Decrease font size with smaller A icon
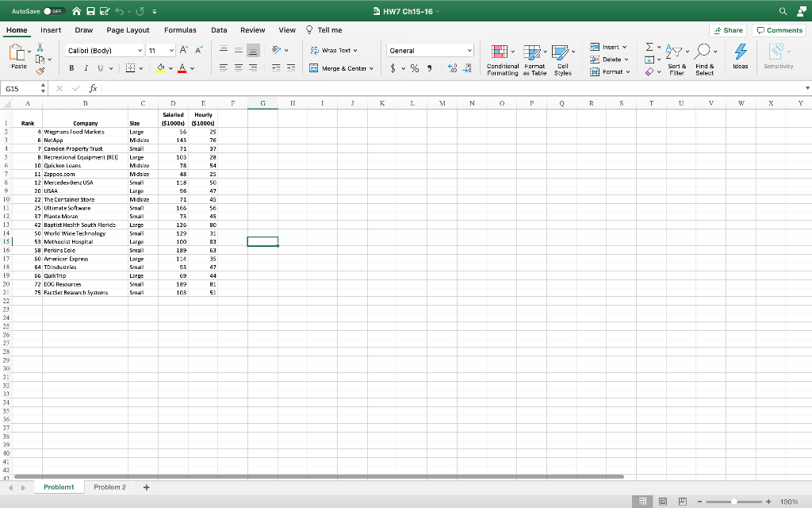812x508 pixels. tap(199, 50)
